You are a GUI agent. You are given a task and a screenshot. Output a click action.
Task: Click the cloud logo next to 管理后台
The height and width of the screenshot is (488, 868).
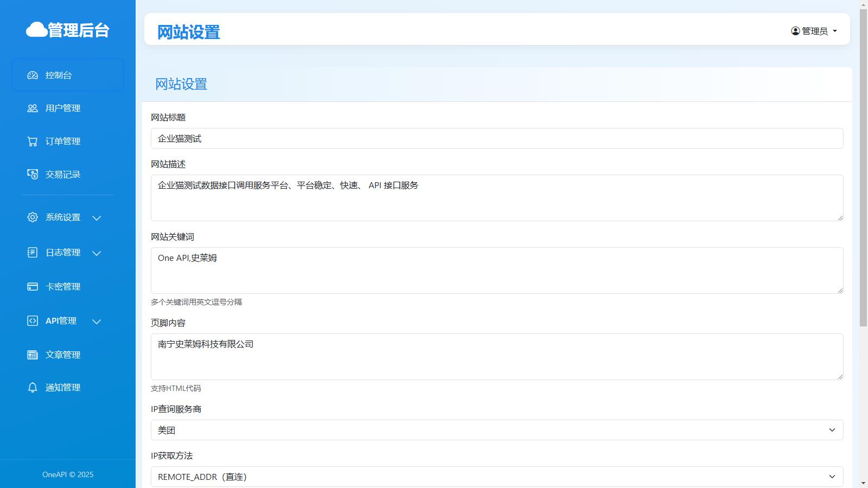click(x=36, y=30)
